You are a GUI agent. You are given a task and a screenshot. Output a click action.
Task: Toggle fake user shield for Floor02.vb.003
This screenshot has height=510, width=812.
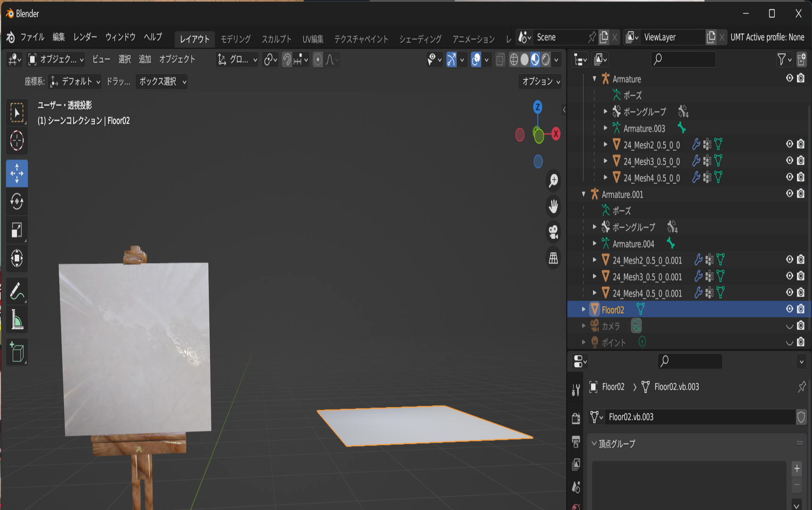point(801,417)
